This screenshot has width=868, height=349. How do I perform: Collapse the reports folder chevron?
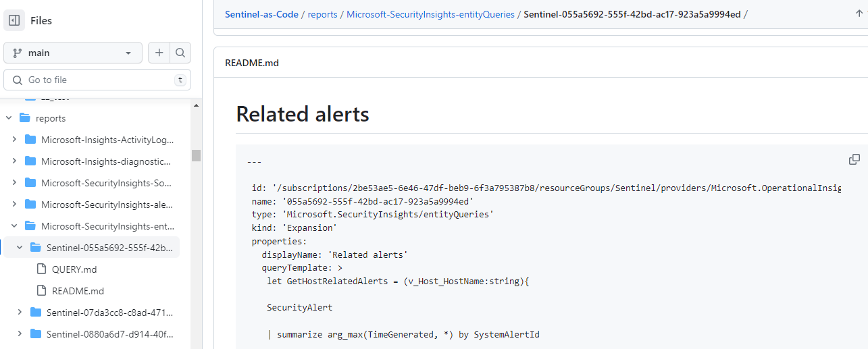tap(9, 118)
